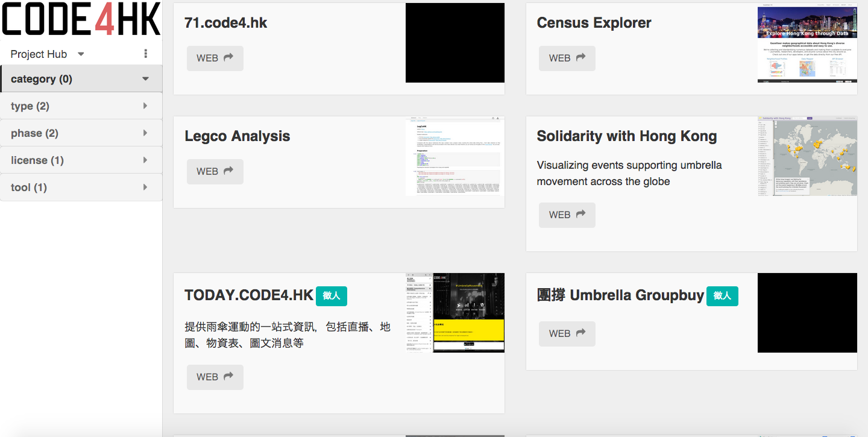The width and height of the screenshot is (868, 437).
Task: Expand the type (2) filter arrow
Action: pos(145,106)
